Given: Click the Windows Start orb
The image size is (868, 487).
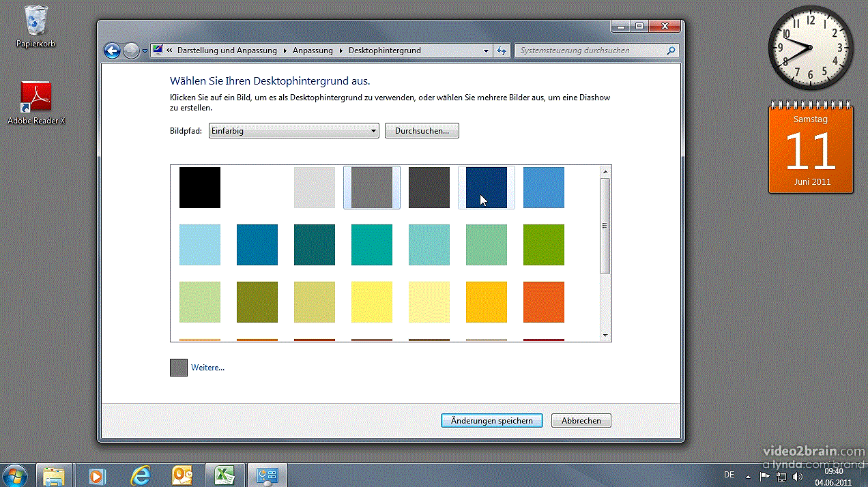Looking at the screenshot, I should (15, 475).
